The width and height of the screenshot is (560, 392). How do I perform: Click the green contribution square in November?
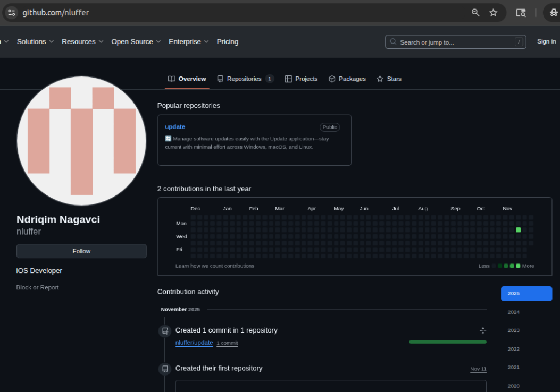[x=519, y=230]
